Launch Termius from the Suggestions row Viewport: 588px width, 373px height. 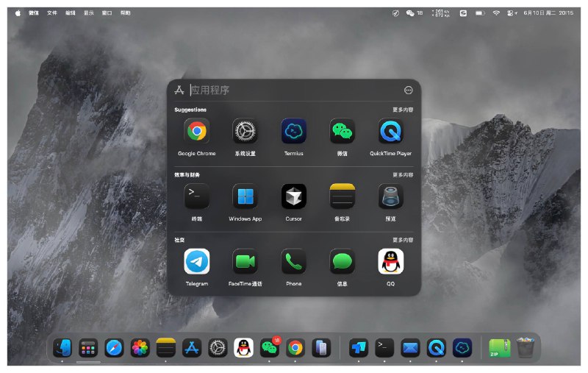(293, 132)
